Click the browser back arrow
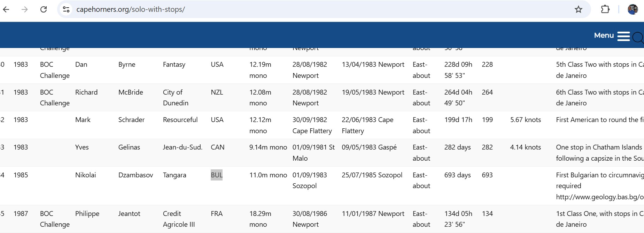644x233 pixels. (6, 9)
